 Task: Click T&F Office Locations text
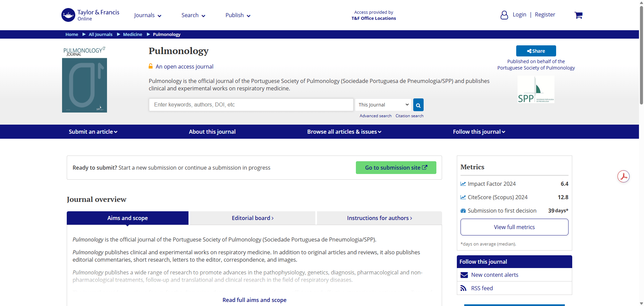point(374,18)
